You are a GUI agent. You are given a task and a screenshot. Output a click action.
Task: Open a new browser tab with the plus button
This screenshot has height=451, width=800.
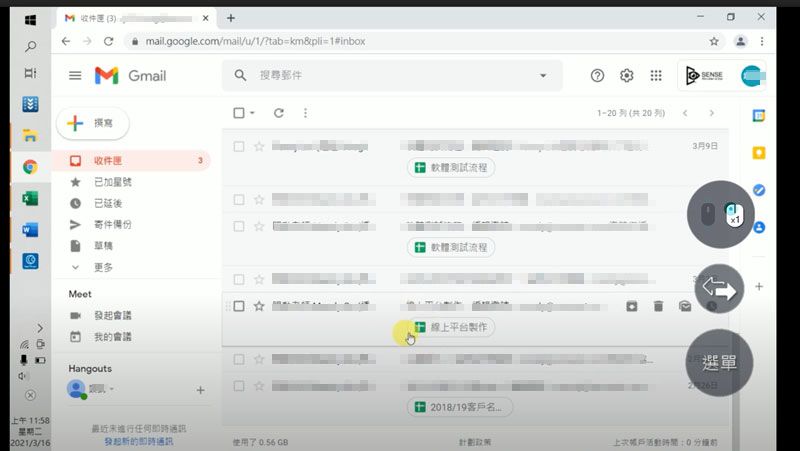click(x=231, y=18)
